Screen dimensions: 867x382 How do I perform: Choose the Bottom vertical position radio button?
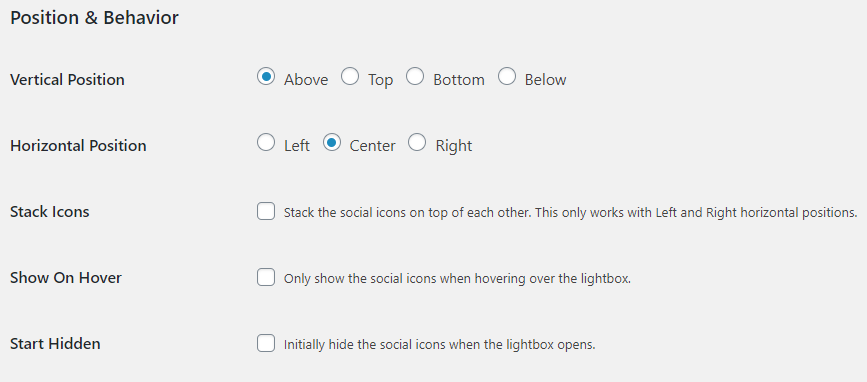pos(415,77)
